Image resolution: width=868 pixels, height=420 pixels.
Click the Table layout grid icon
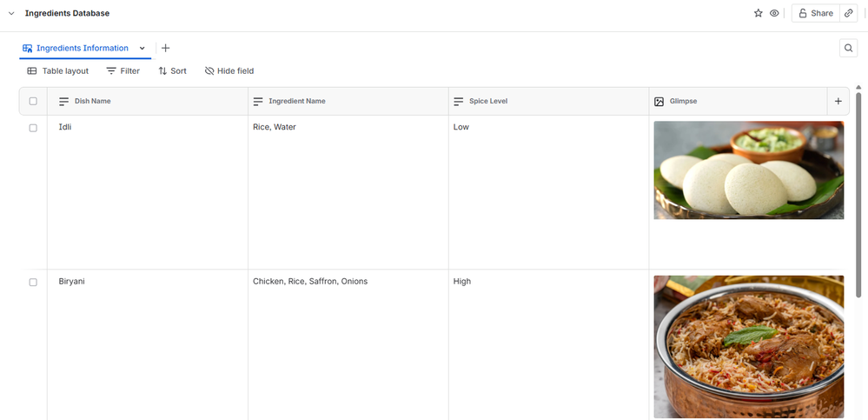pos(32,71)
